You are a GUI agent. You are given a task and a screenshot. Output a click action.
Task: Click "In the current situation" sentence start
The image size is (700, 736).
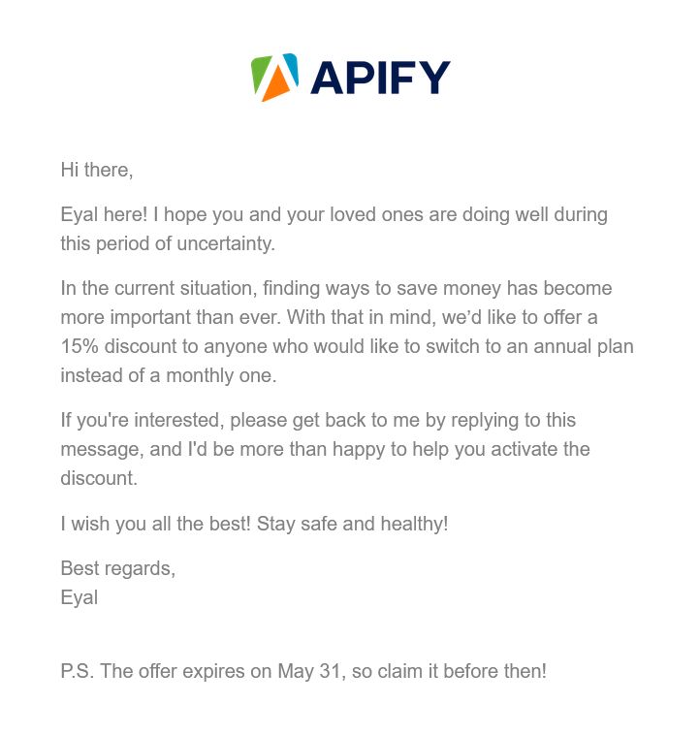click(x=159, y=288)
